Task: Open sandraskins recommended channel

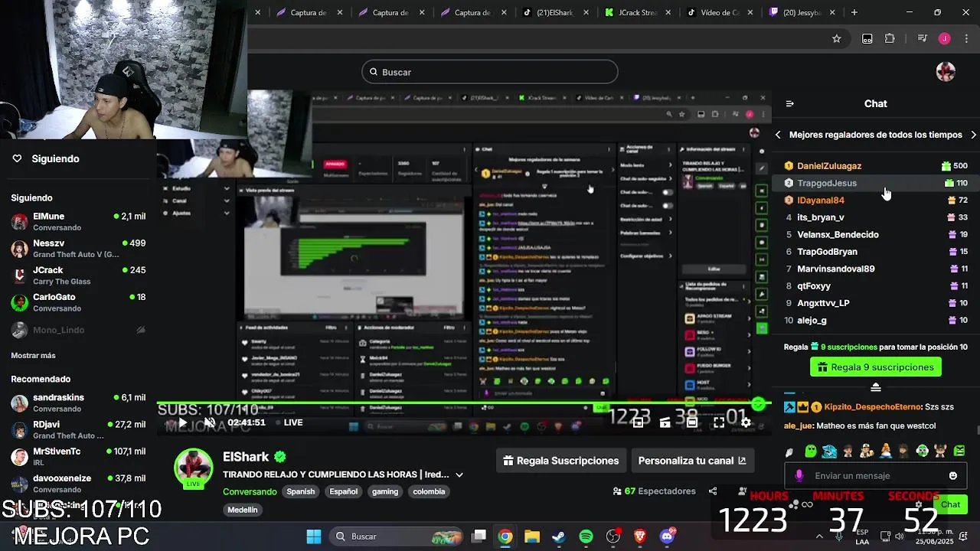Action: (77, 403)
